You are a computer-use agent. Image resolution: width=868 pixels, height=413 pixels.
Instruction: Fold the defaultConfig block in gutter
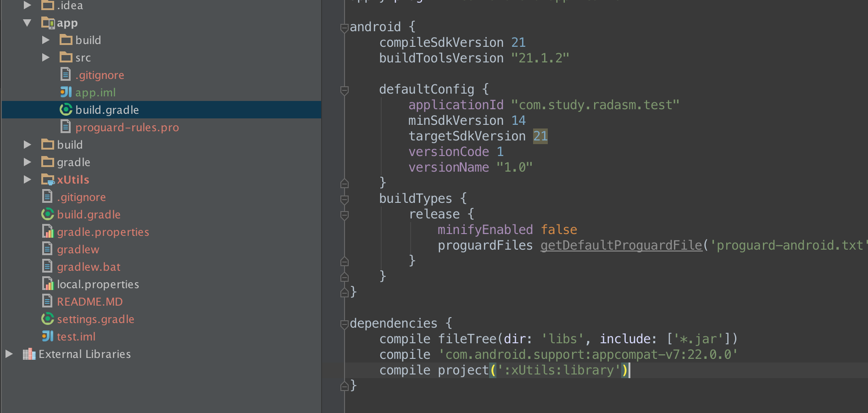(345, 90)
